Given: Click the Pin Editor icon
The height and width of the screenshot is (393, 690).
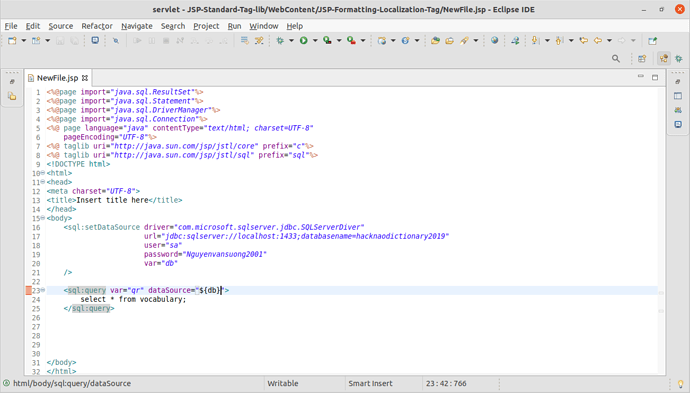Looking at the screenshot, I should pyautogui.click(x=653, y=40).
